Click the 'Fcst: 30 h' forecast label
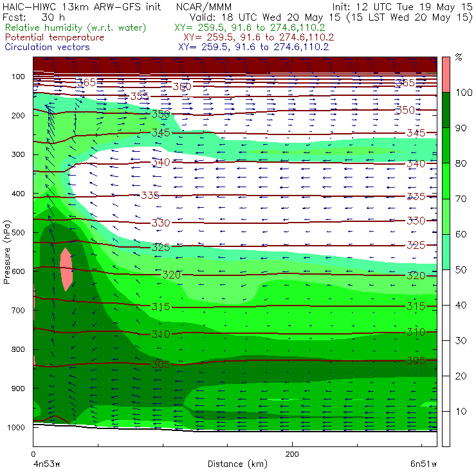 (33, 17)
